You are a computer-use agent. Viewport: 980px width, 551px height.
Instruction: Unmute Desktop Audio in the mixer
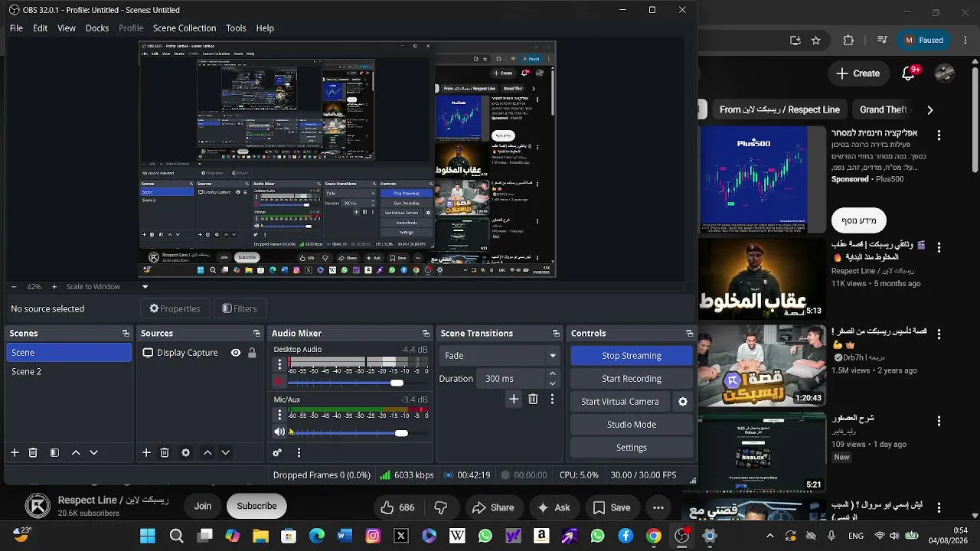pyautogui.click(x=279, y=383)
